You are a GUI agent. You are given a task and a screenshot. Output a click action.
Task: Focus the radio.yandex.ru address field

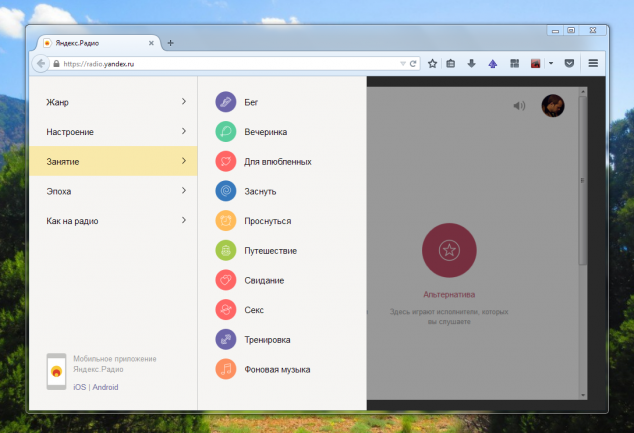click(230, 63)
